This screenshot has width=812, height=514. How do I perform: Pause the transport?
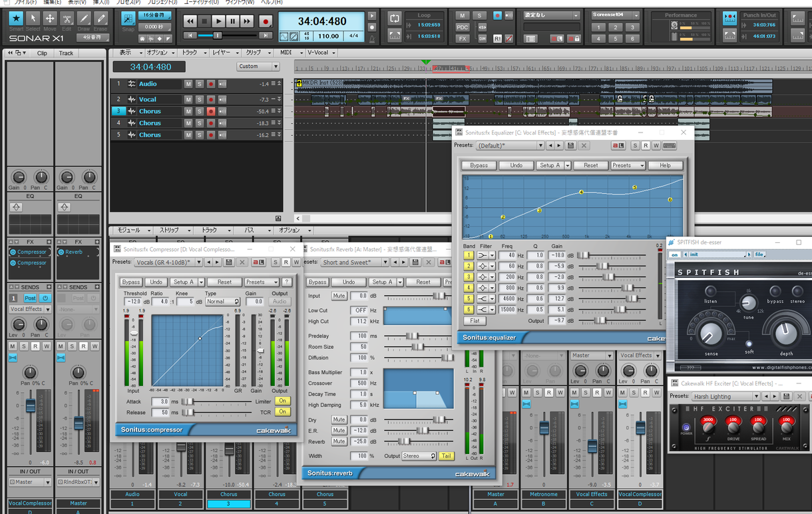[233, 21]
